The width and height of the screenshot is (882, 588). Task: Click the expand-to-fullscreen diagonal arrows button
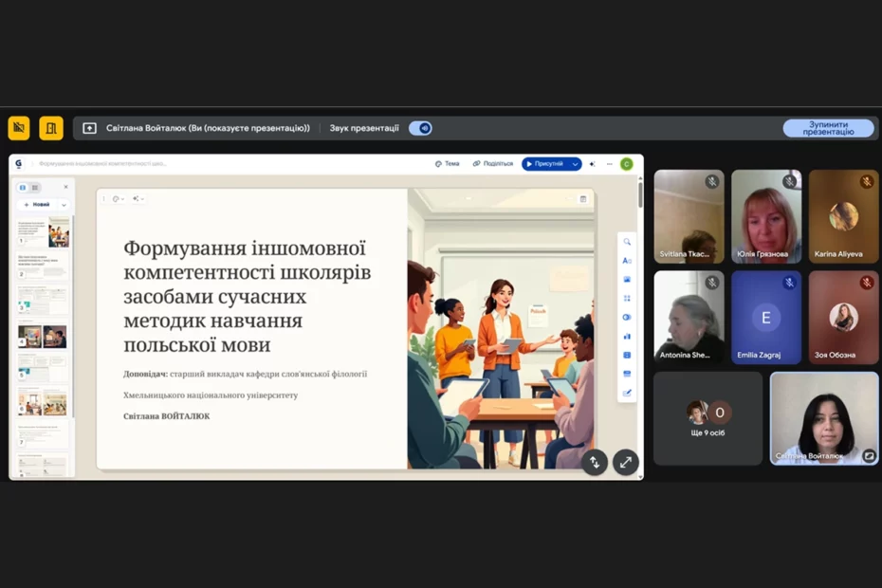(625, 462)
